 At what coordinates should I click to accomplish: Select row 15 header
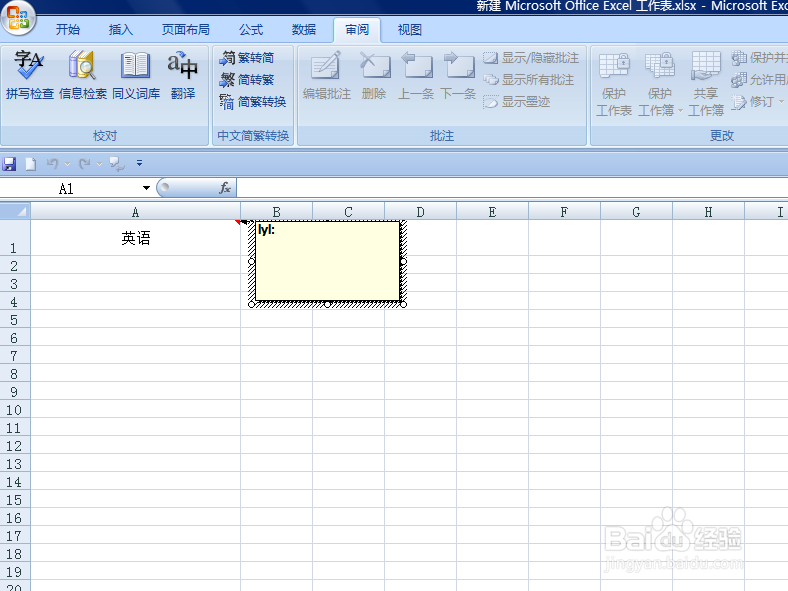[14, 500]
